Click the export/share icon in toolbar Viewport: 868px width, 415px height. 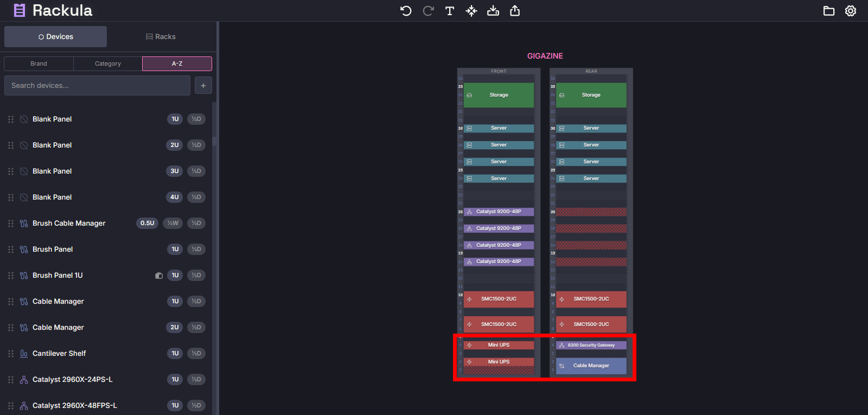(515, 11)
